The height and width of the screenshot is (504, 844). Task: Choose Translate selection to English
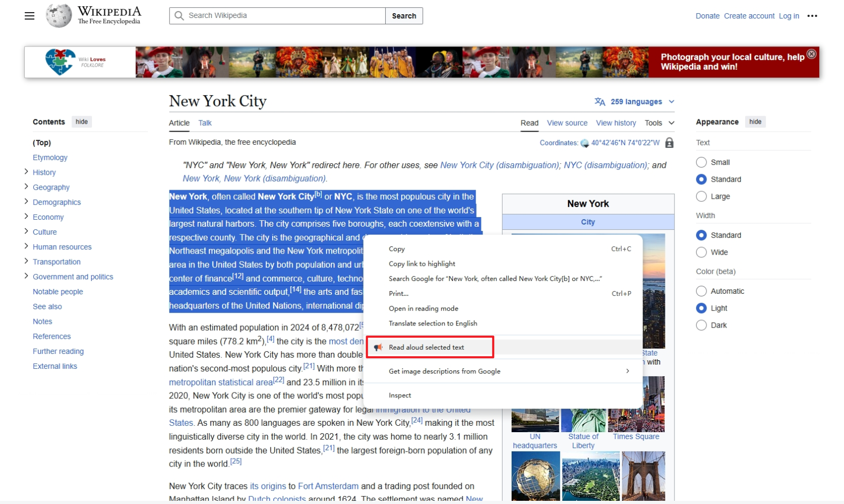pyautogui.click(x=504, y=323)
